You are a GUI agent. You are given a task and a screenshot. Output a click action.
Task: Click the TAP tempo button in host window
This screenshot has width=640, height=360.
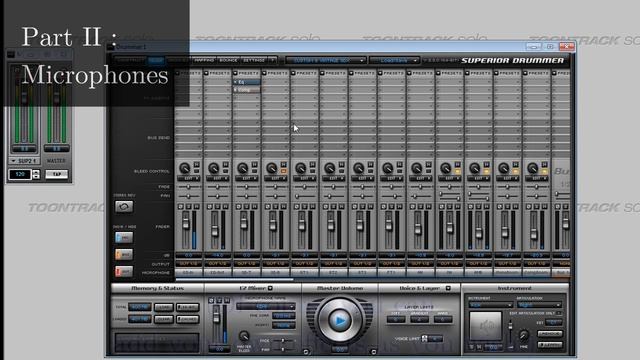click(56, 174)
